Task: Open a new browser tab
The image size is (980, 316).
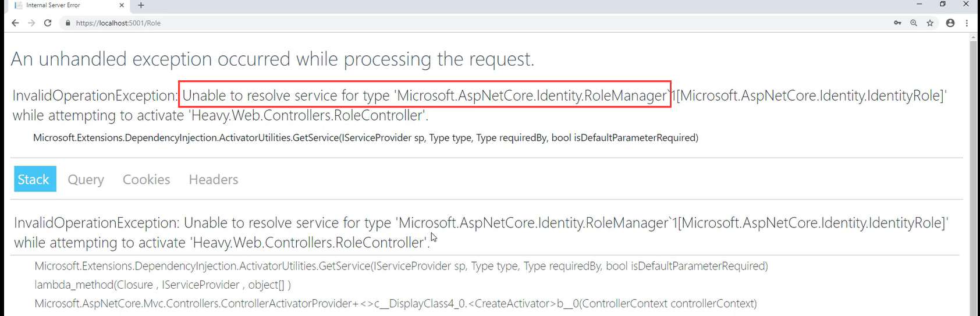Action: [x=141, y=5]
